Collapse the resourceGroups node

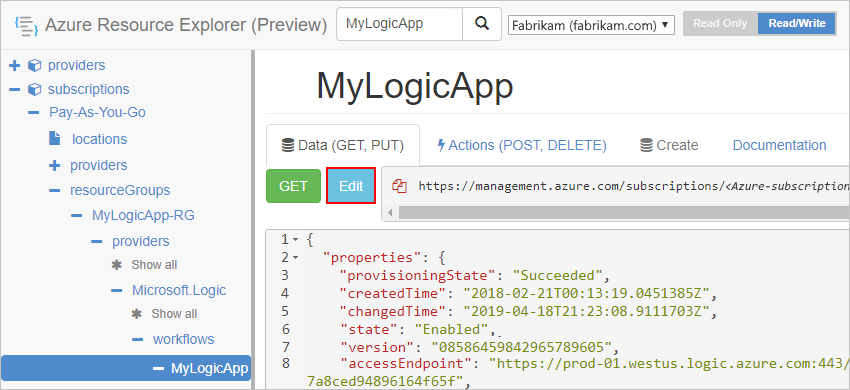55,190
